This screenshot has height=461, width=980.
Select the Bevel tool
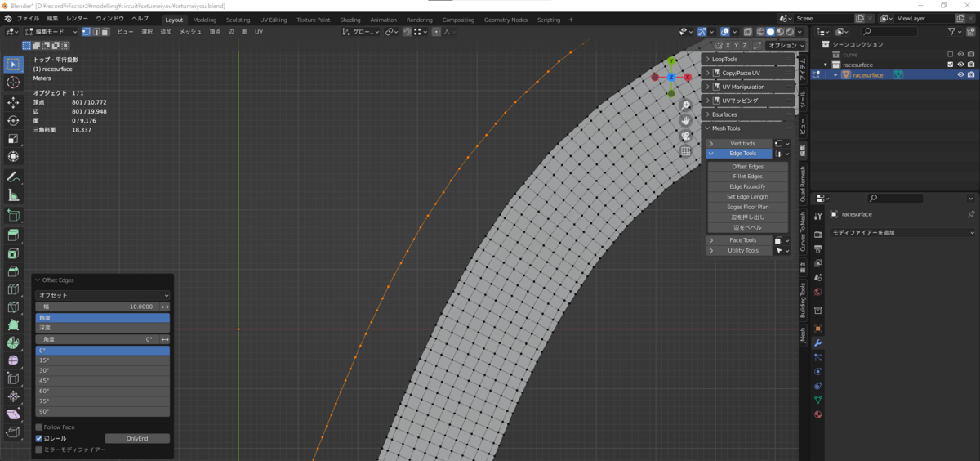[14, 271]
